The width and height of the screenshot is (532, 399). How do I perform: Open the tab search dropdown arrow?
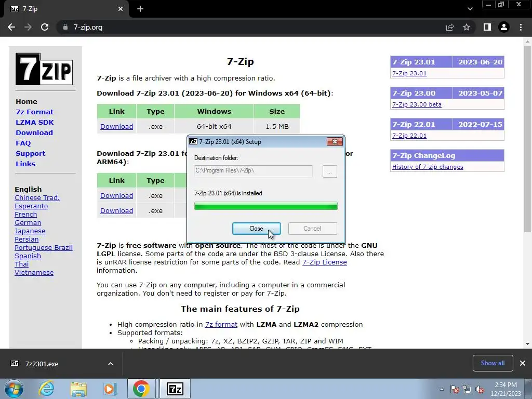click(470, 9)
